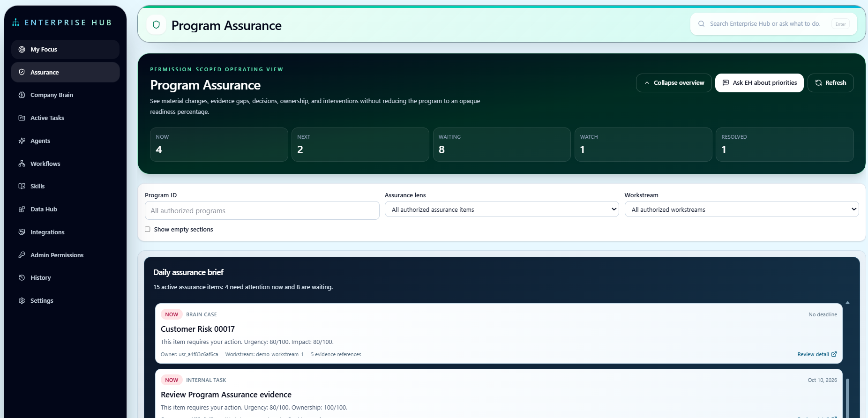This screenshot has height=418, width=868.
Task: Click the external link icon on Customer Risk
Action: (834, 354)
